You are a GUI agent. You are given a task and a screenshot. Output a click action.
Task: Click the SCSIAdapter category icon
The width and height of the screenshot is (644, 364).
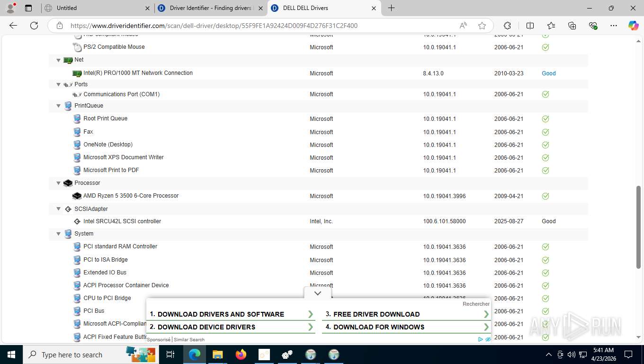68,209
